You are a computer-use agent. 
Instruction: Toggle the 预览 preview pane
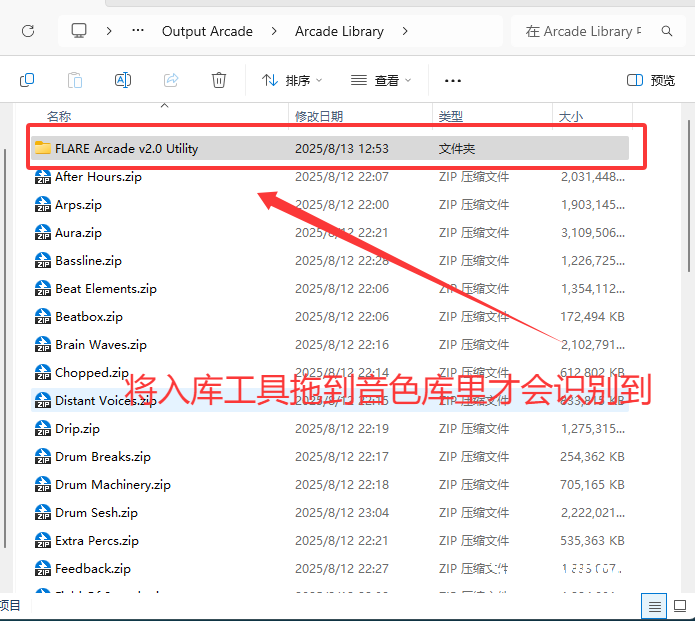pos(651,80)
